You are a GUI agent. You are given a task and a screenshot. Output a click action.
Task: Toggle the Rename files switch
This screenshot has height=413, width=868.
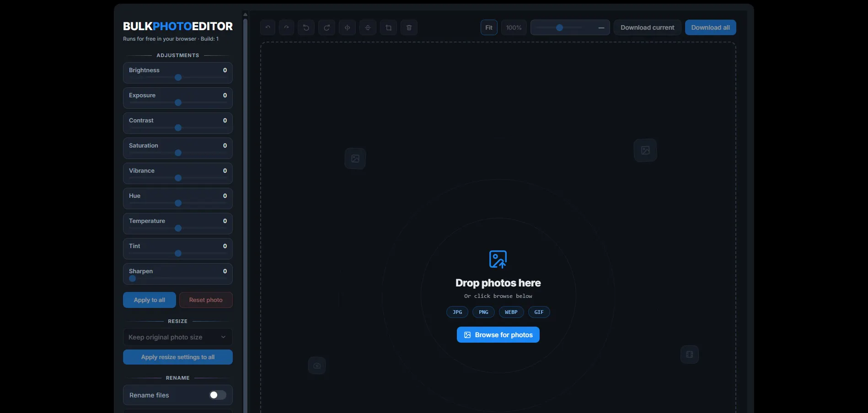pyautogui.click(x=218, y=395)
